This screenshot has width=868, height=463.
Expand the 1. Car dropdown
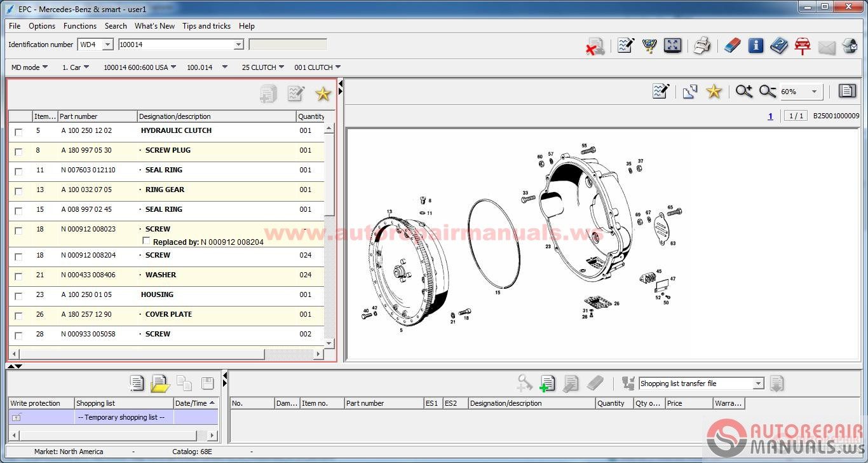pos(86,67)
